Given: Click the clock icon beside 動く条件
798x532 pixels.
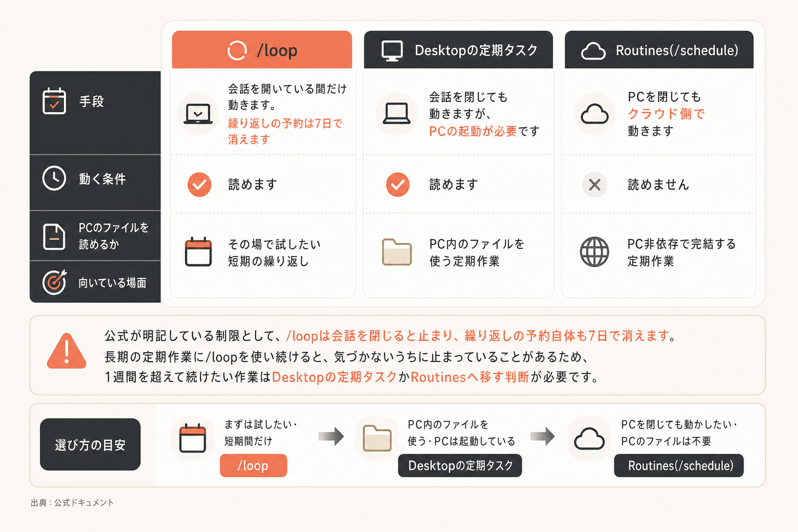Looking at the screenshot, I should 54,178.
